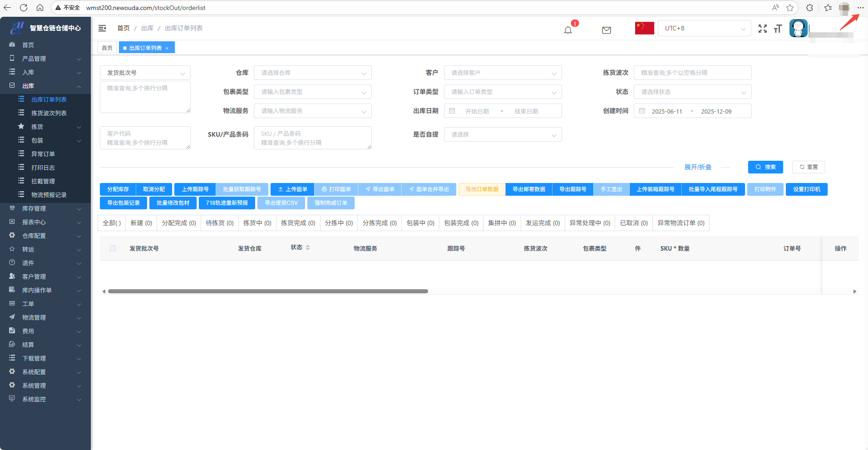Click the 分配库存 button

click(x=118, y=189)
